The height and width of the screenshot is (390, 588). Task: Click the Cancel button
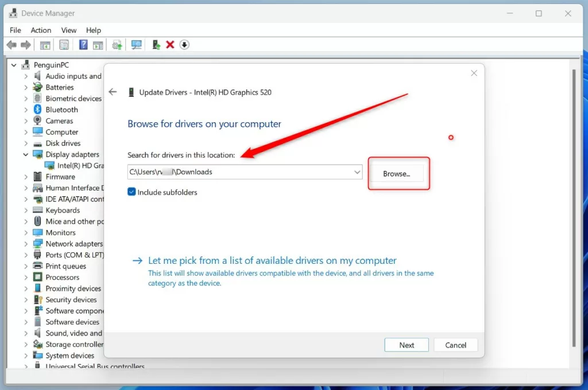coord(455,345)
